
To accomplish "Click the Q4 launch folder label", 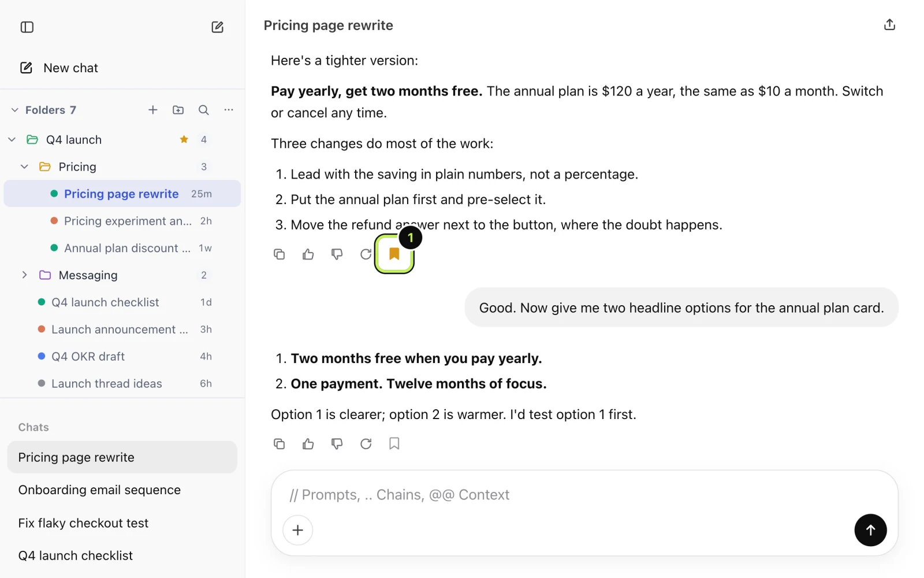I will (x=74, y=140).
